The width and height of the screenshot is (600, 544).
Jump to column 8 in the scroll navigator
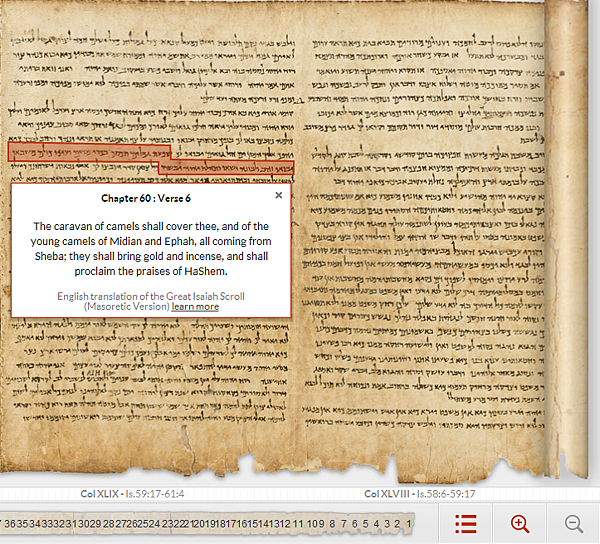(332, 524)
